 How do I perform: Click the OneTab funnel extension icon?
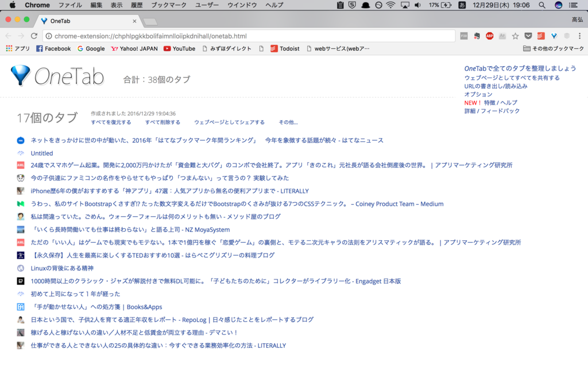pyautogui.click(x=554, y=36)
